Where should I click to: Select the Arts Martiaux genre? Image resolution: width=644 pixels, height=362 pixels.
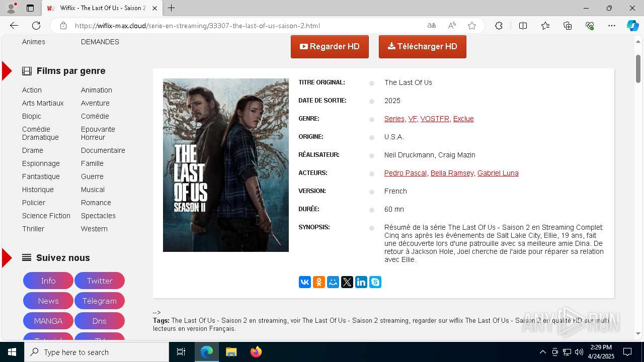pyautogui.click(x=43, y=103)
